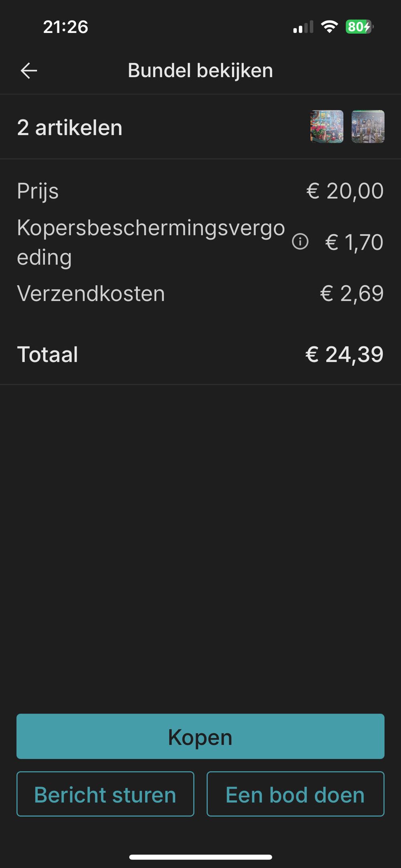Screen dimensions: 401x868
Task: Tap the Totaal amount € 24,39
Action: (x=344, y=354)
